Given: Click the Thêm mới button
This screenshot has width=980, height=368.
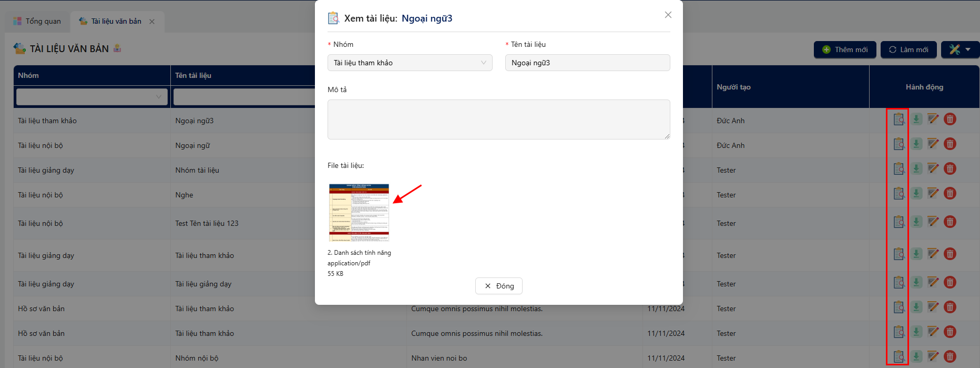Looking at the screenshot, I should (x=845, y=49).
